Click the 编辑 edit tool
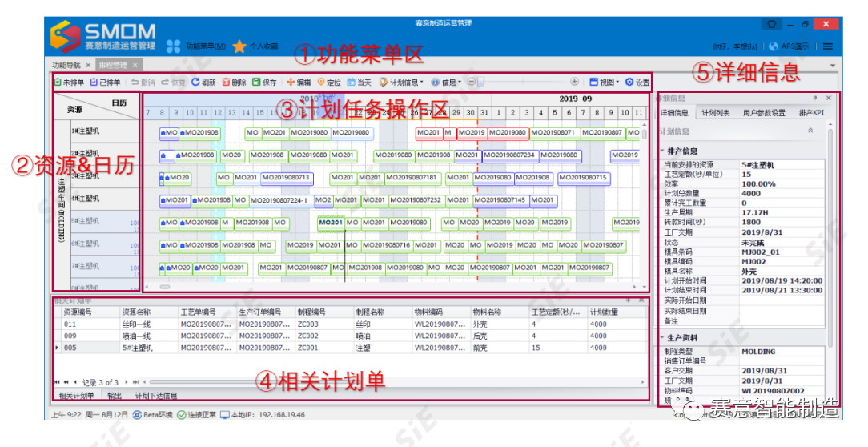This screenshot has height=447, width=868. [x=291, y=82]
